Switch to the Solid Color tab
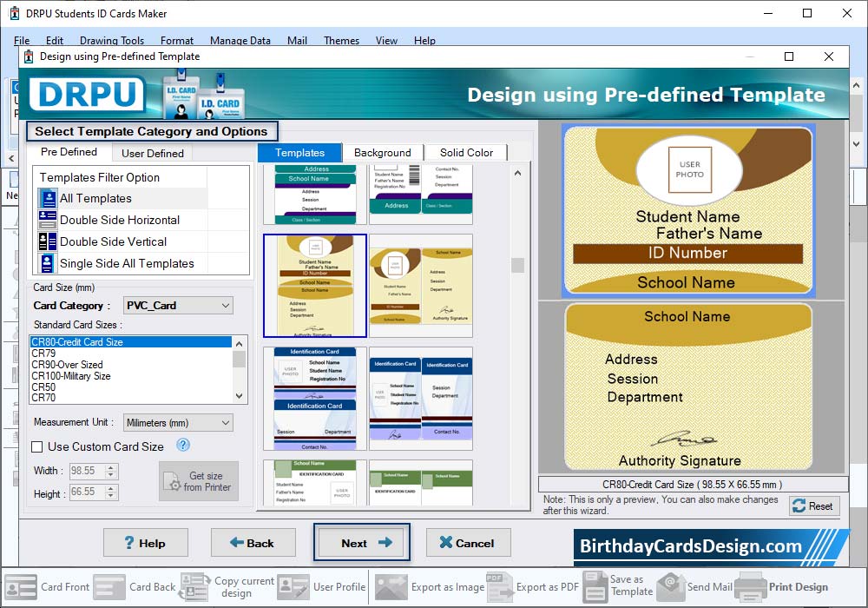This screenshot has height=608, width=868. pos(466,153)
